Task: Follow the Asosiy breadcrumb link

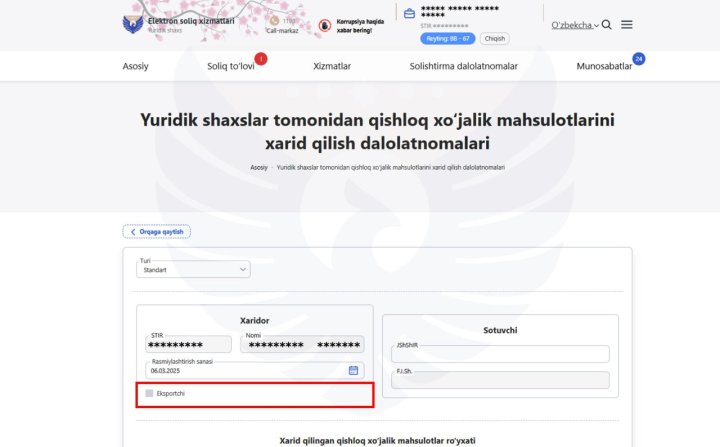Action: click(259, 167)
